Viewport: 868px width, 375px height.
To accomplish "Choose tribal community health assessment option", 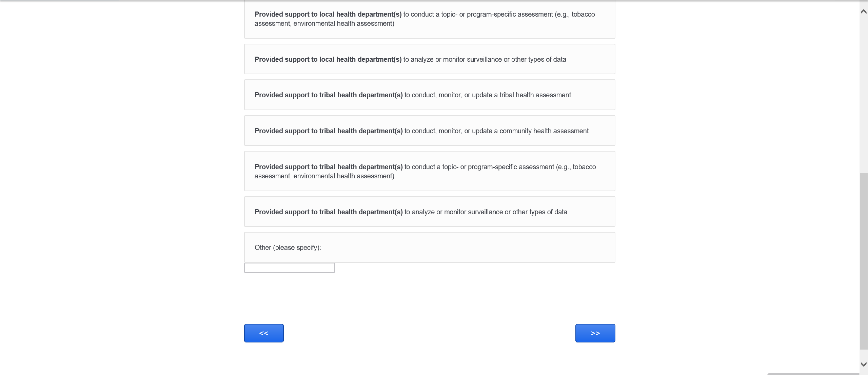I will point(429,131).
